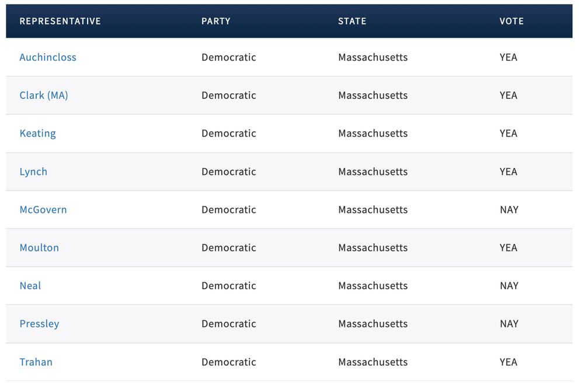The width and height of the screenshot is (584, 392).
Task: Click the YEA vote in Trahan's row
Action: [x=509, y=362]
